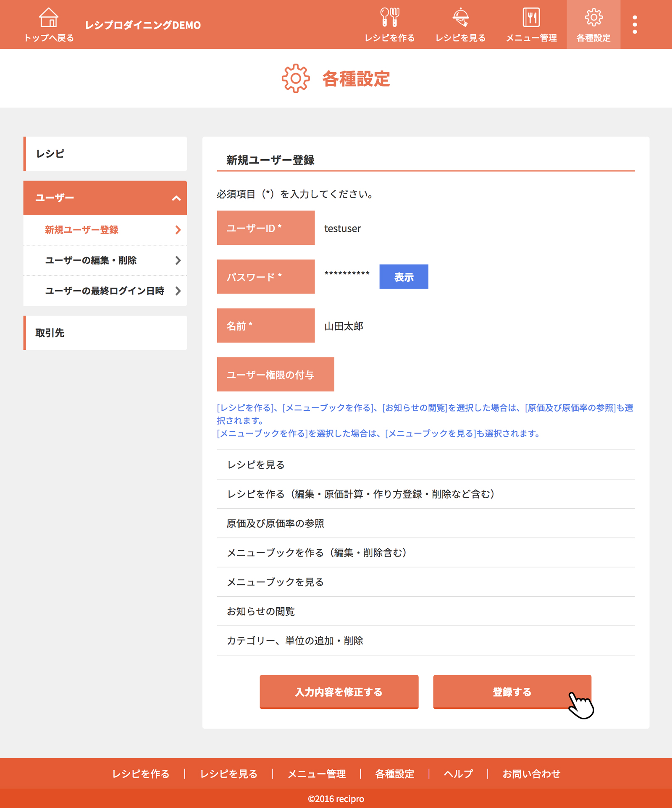Viewport: 672px width, 808px height.
Task: Click the arrow next to 新規ユーザー登録
Action: pyautogui.click(x=178, y=230)
